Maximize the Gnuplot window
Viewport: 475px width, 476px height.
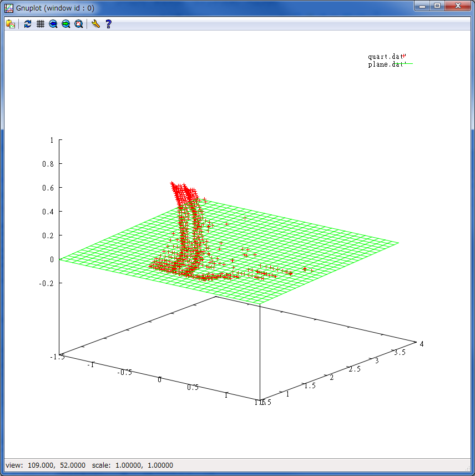pos(437,6)
